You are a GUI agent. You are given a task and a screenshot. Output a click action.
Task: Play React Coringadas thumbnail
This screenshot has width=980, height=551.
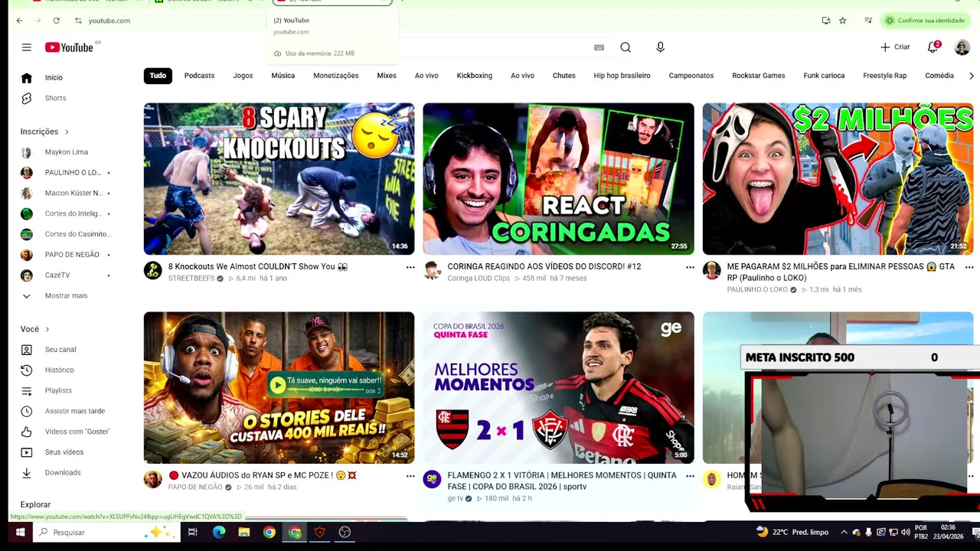pos(558,178)
